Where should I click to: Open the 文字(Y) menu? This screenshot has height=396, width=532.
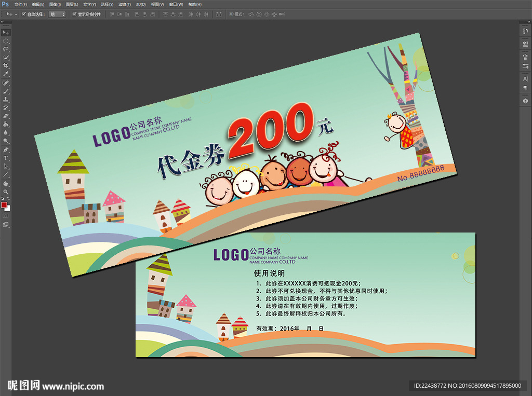[x=89, y=4]
